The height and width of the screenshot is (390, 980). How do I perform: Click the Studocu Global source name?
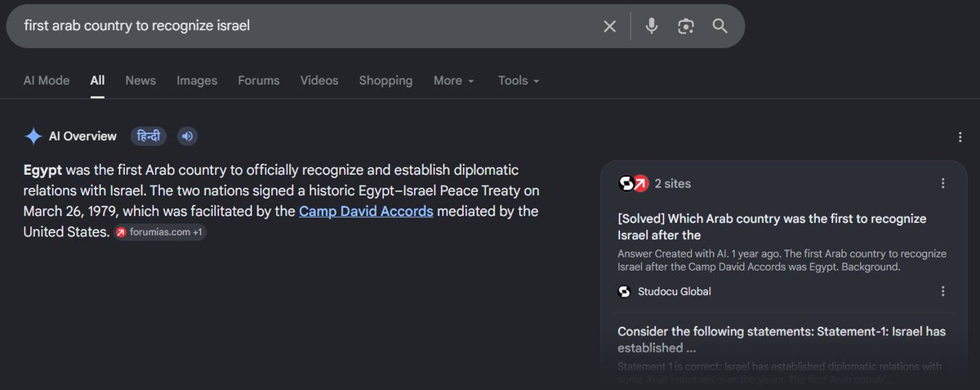(x=675, y=291)
